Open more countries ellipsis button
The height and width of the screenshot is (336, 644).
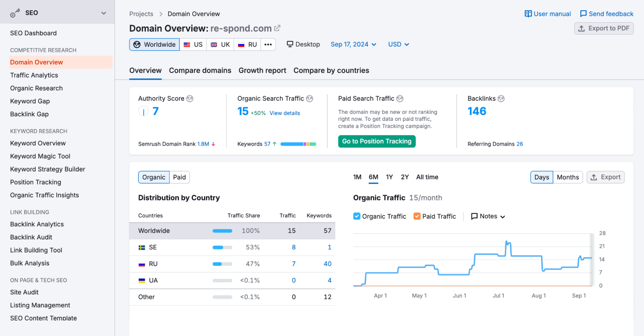tap(268, 45)
